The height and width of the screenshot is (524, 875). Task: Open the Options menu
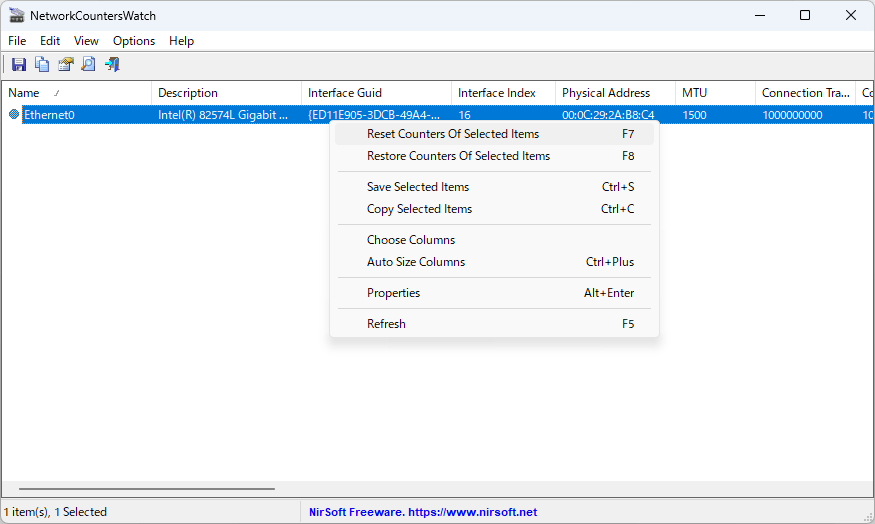(x=134, y=41)
